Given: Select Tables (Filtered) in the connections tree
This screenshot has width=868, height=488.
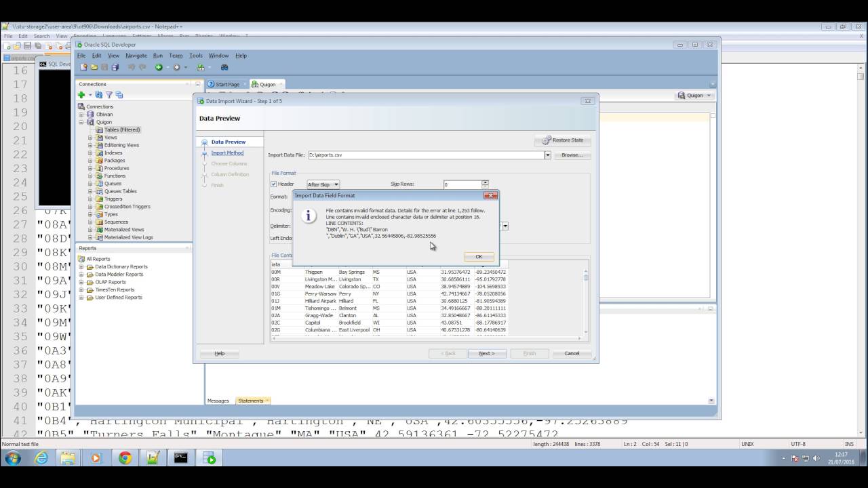Looking at the screenshot, I should [122, 129].
